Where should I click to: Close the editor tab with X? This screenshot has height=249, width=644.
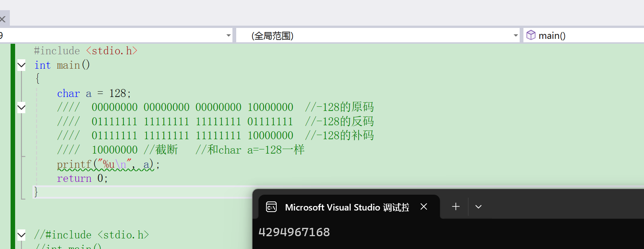3,19
